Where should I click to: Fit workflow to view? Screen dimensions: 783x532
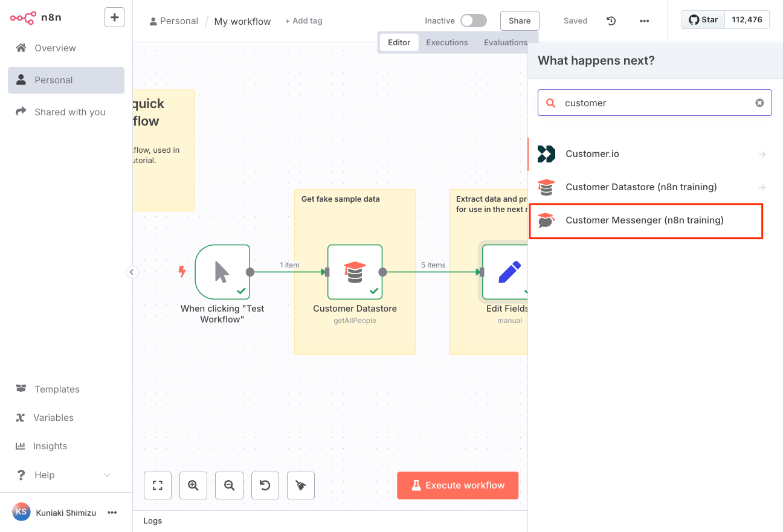coord(158,486)
